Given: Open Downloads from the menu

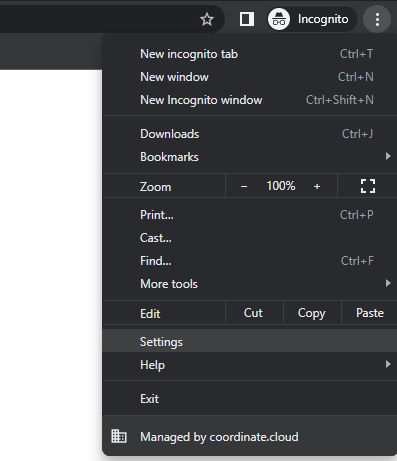Looking at the screenshot, I should 250,134.
